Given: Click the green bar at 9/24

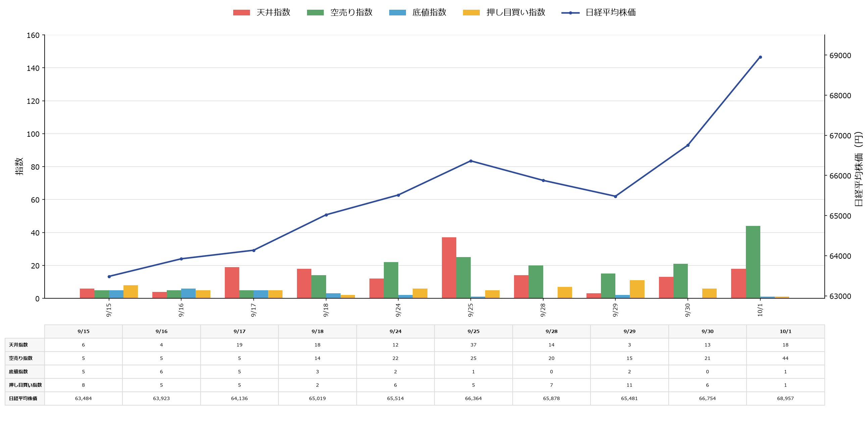Looking at the screenshot, I should (391, 280).
